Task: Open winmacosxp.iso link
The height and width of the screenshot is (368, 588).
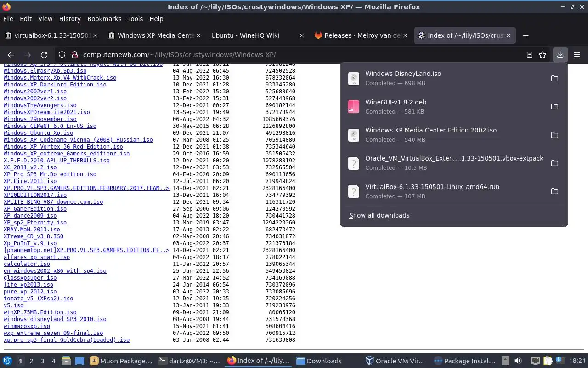Action: click(27, 326)
